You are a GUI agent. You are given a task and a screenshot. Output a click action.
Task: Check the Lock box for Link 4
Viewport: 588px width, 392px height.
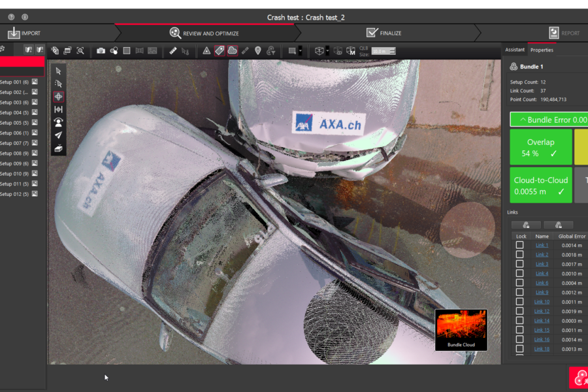click(x=520, y=273)
